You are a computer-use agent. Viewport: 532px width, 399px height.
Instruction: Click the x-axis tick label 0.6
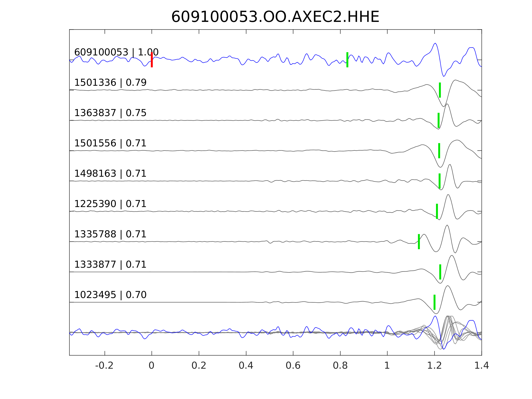(x=293, y=365)
